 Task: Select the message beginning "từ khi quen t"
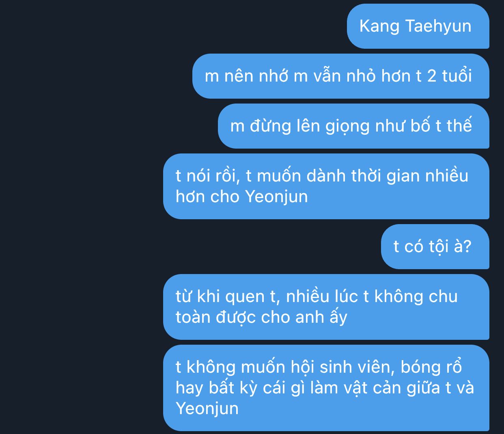(326, 307)
